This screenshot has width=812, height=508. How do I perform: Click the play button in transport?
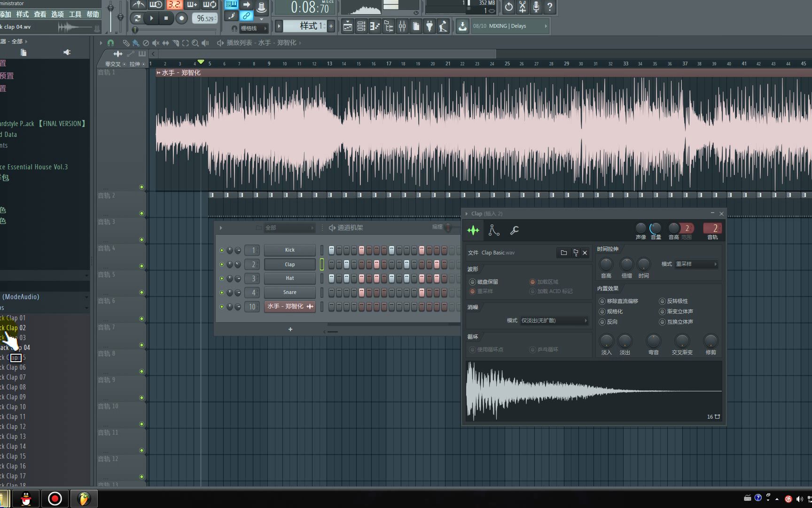point(151,18)
